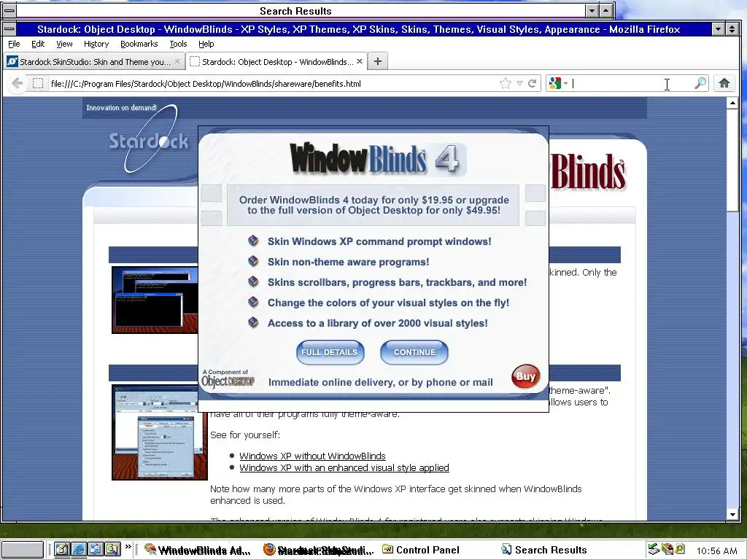Open the View menu
Screen dimensions: 747x560
click(x=64, y=44)
